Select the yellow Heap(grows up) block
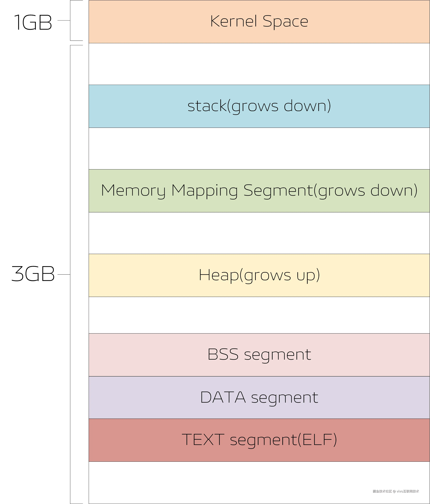This screenshot has height=504, width=430. pyautogui.click(x=259, y=275)
